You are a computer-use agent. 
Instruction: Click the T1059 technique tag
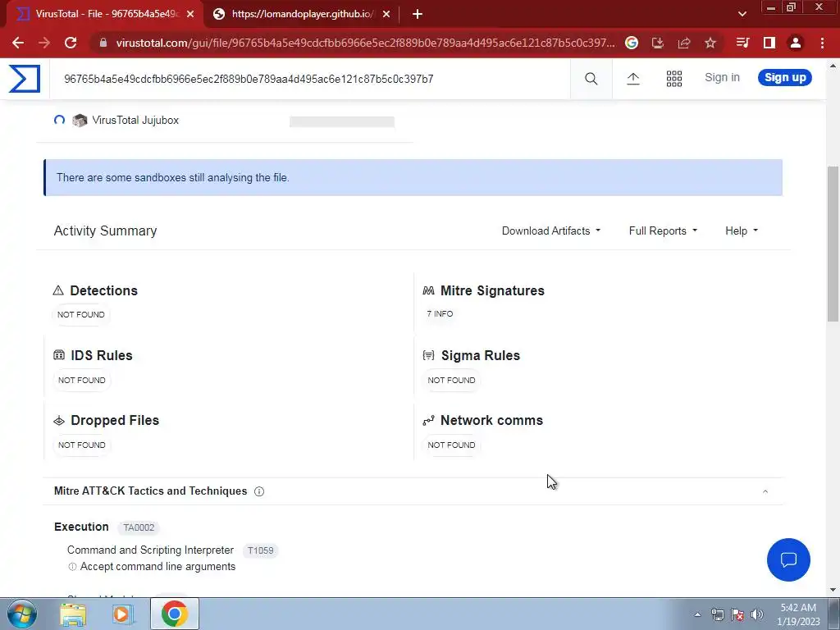(260, 550)
